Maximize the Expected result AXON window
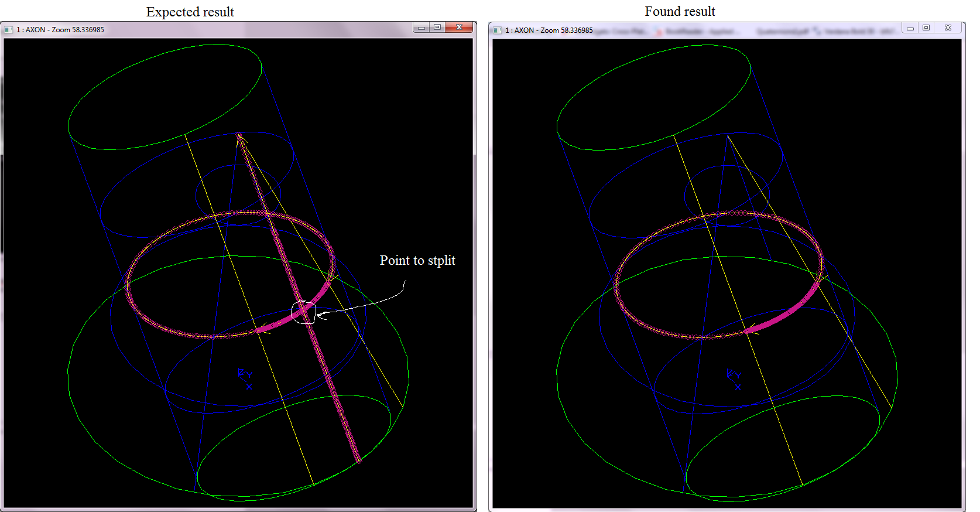 click(437, 28)
